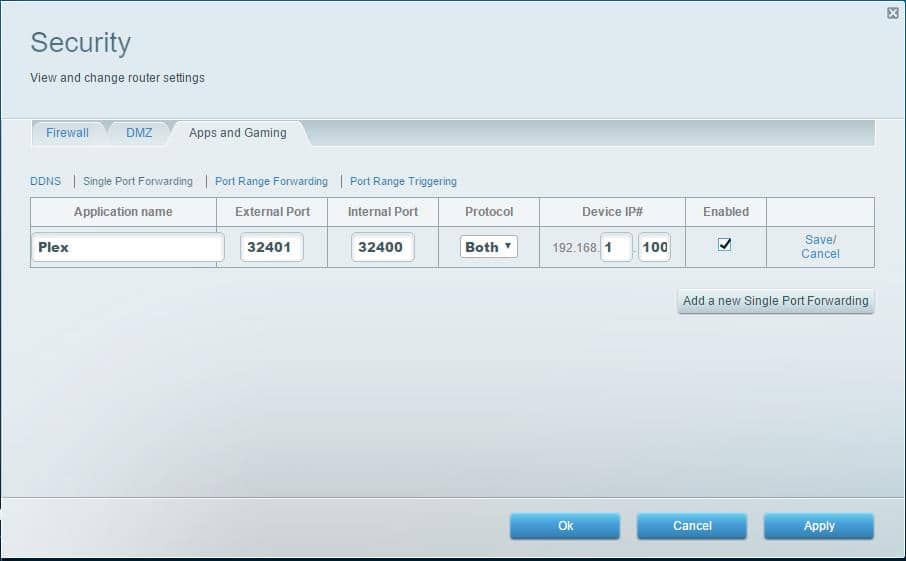The width and height of the screenshot is (906, 561).
Task: Uncheck the Enabled checkbox for Plex
Action: point(725,244)
